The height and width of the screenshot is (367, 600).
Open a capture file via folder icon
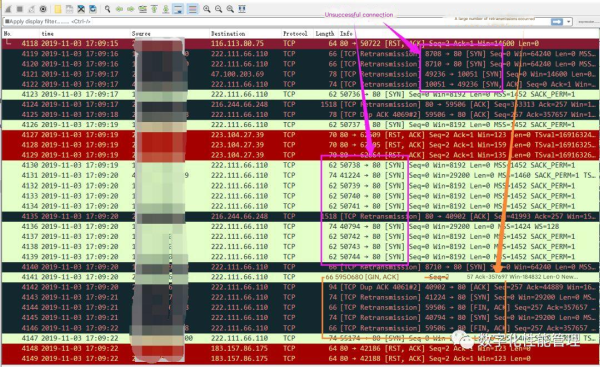point(58,9)
